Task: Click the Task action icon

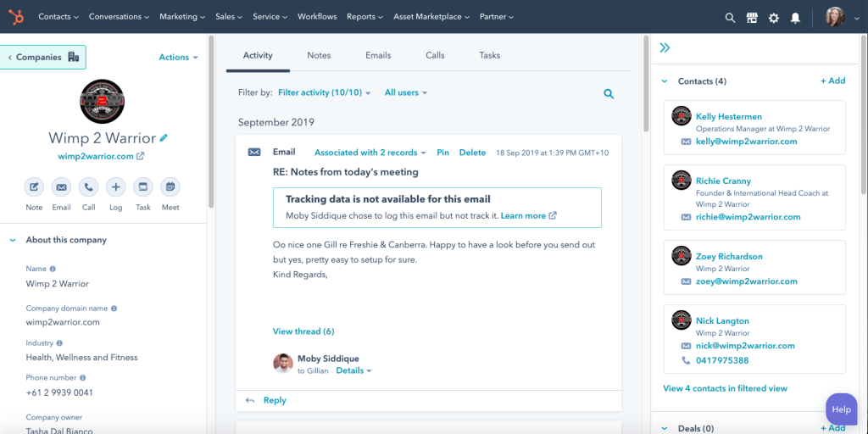Action: click(x=142, y=187)
